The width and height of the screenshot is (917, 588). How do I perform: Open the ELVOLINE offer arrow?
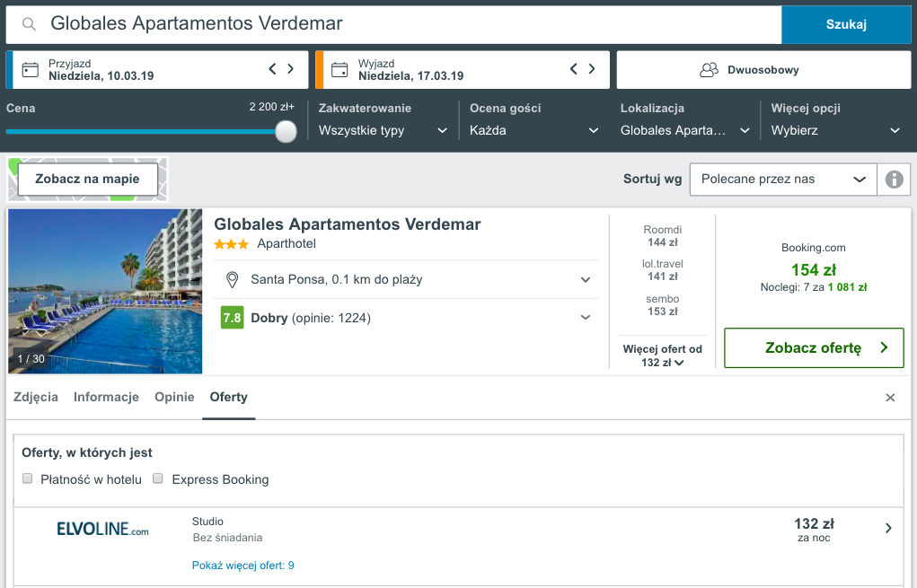(x=888, y=529)
